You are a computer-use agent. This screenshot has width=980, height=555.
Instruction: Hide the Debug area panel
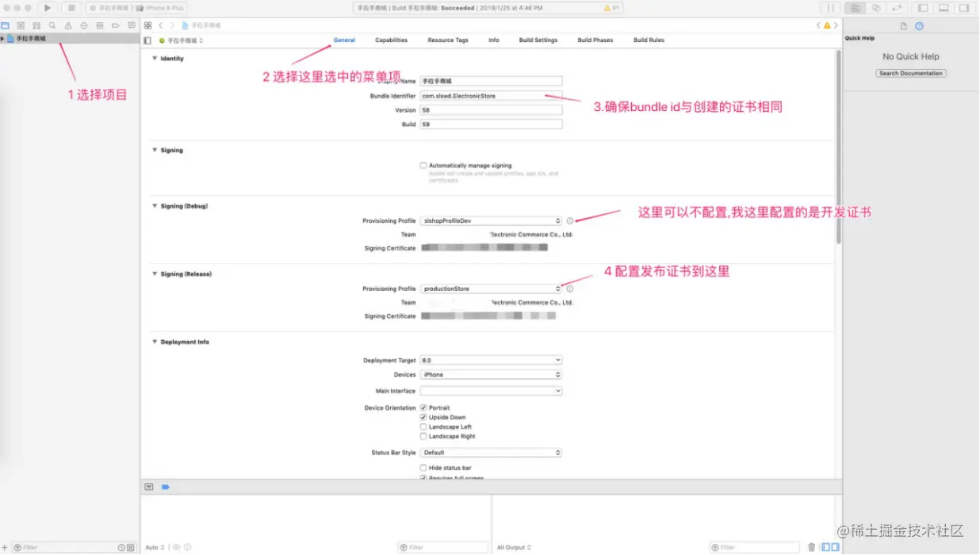[944, 7]
